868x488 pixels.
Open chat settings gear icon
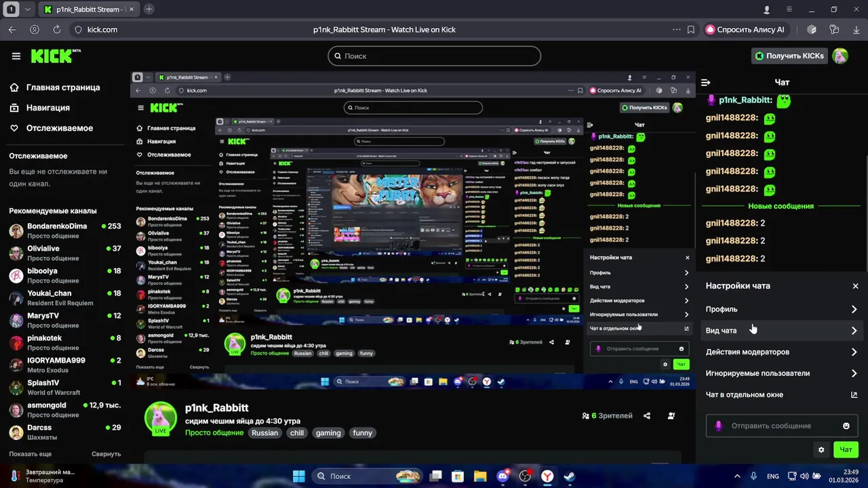point(821,449)
